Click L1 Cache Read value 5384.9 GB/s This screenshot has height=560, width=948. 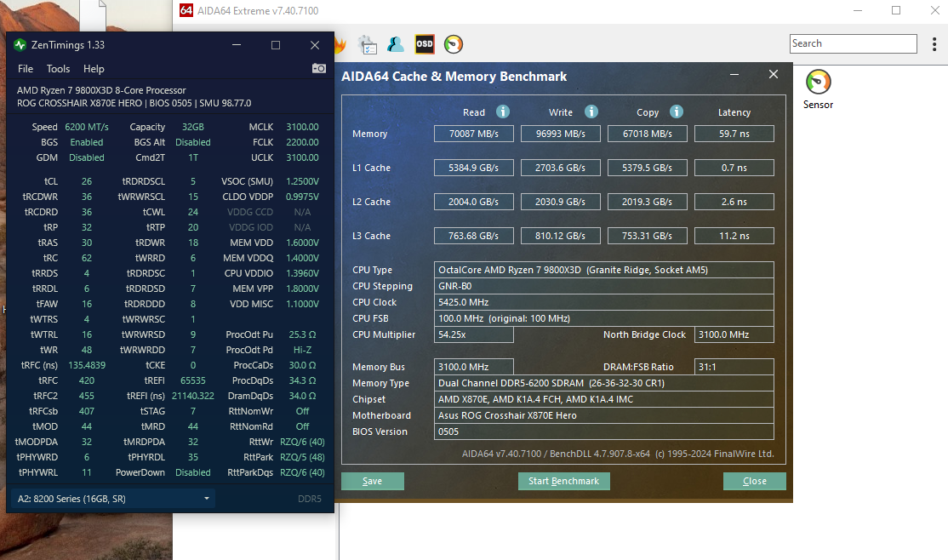click(474, 168)
